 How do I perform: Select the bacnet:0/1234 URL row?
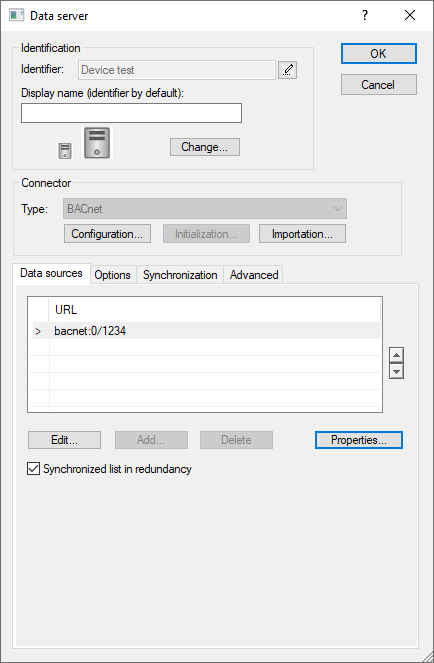pos(206,331)
